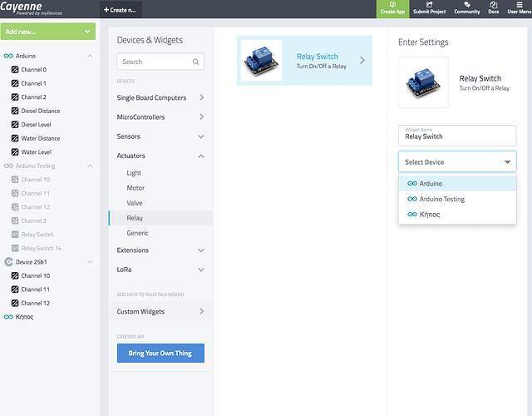Click the relay image in Enter Settings

[x=423, y=82]
